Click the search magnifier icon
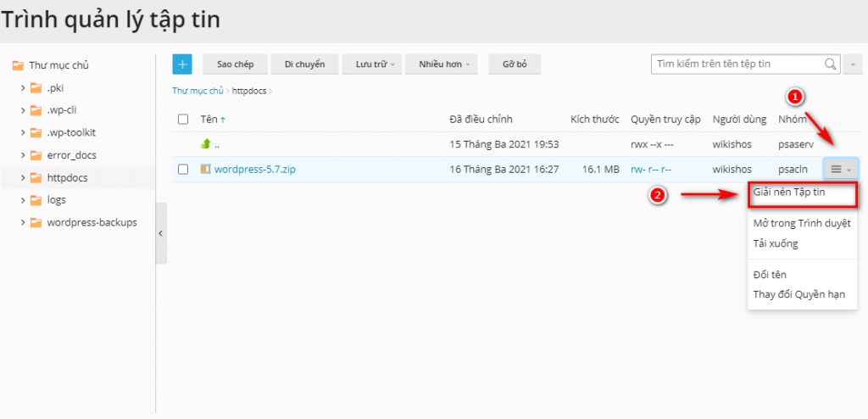 pyautogui.click(x=831, y=64)
